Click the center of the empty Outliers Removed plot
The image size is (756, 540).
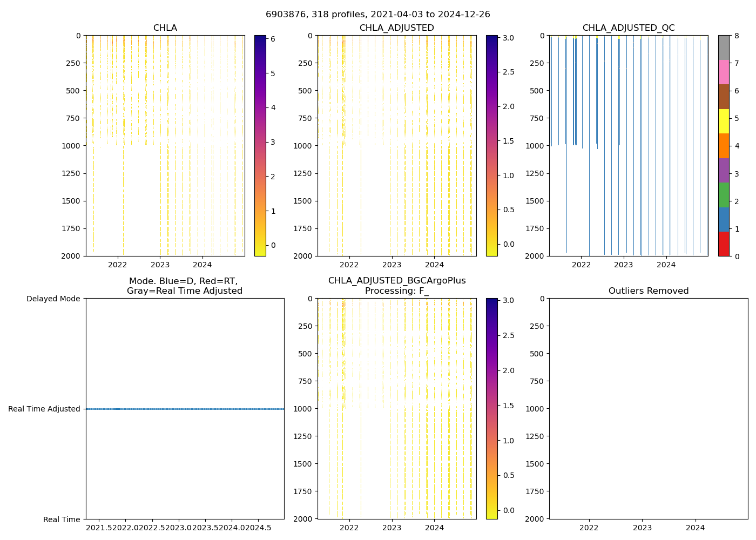click(648, 408)
